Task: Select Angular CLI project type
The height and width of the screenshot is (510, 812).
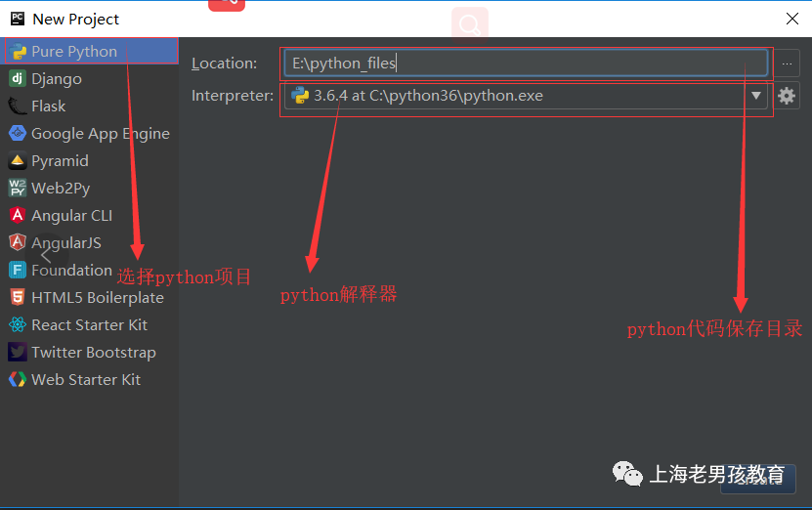Action: point(90,215)
